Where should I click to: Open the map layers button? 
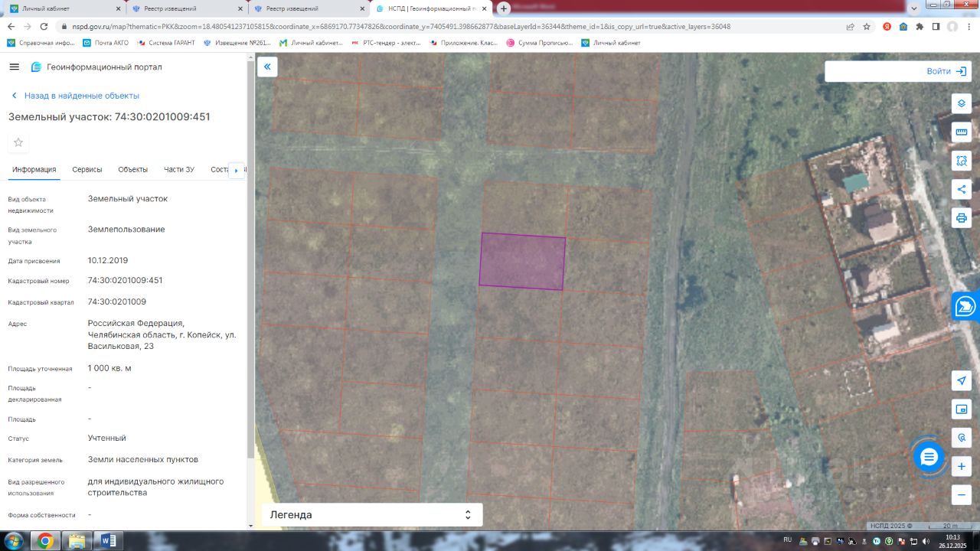(x=962, y=103)
